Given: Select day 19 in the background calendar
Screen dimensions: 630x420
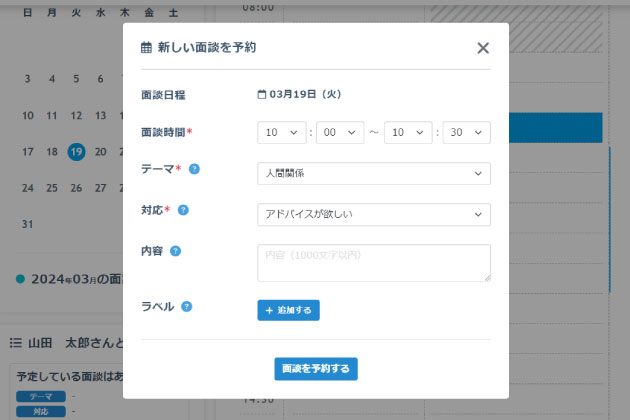Looking at the screenshot, I should coord(76,152).
